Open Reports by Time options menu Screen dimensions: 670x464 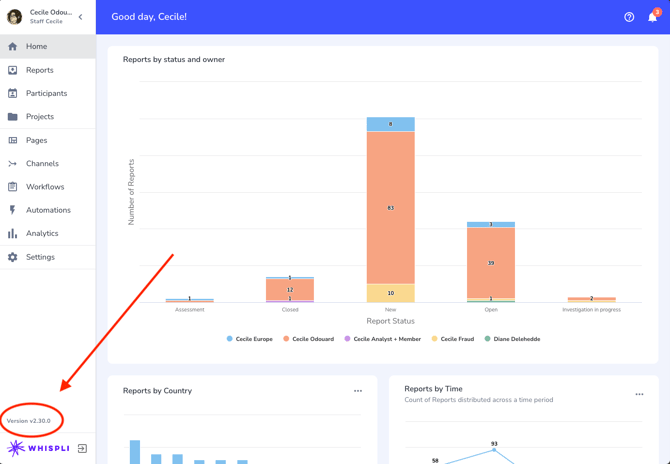[x=639, y=394]
